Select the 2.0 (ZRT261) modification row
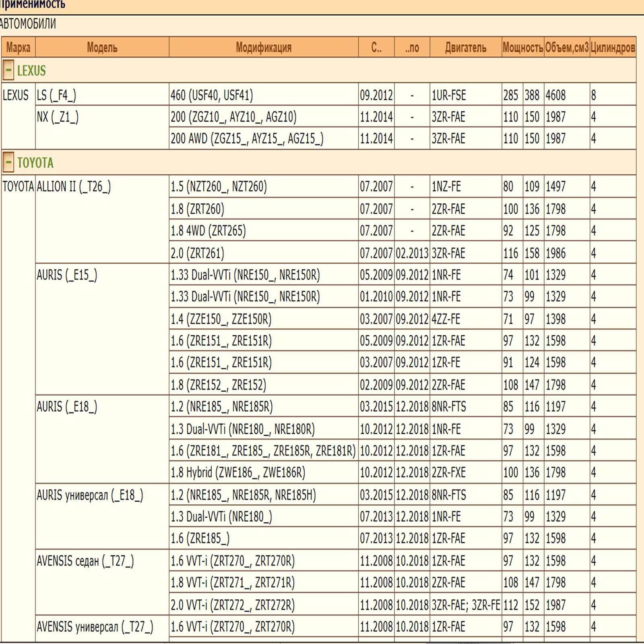 click(197, 253)
